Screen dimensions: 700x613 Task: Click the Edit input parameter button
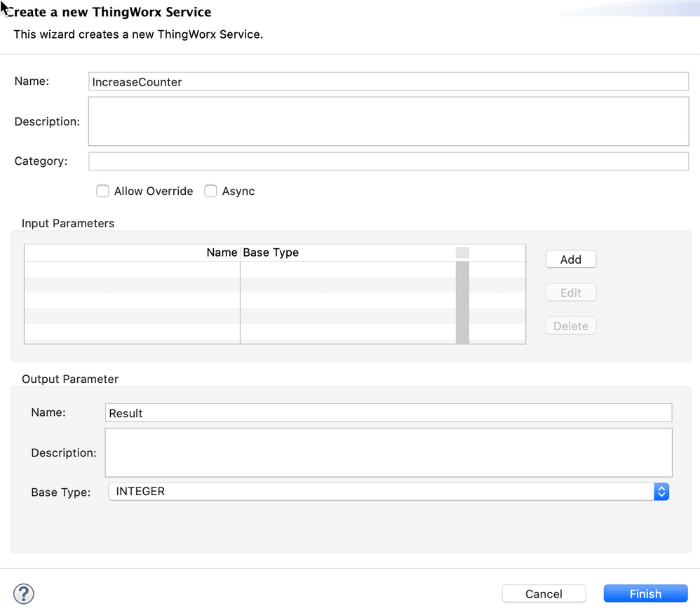(570, 292)
